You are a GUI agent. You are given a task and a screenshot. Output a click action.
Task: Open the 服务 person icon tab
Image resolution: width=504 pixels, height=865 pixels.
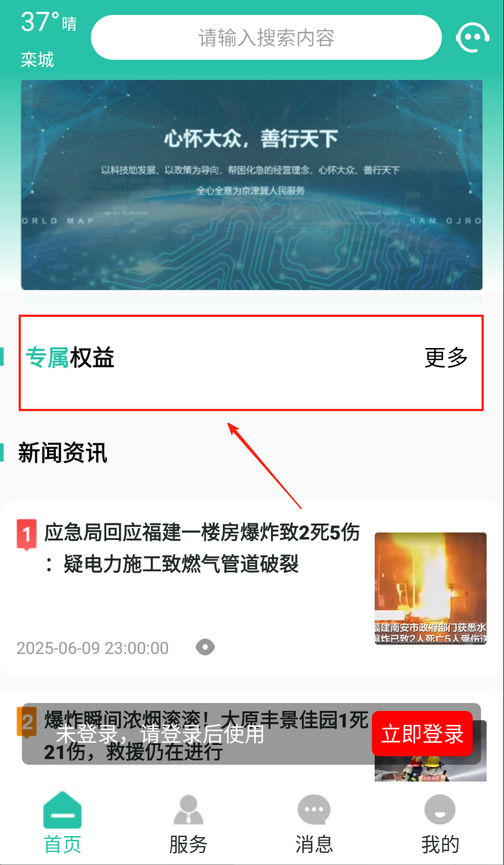point(188,810)
